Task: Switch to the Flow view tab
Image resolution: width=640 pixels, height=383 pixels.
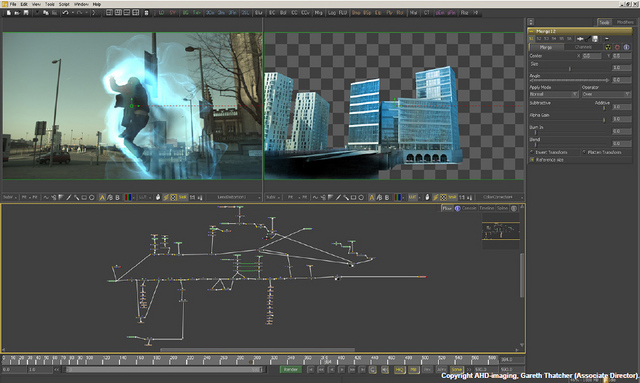Action: point(447,208)
